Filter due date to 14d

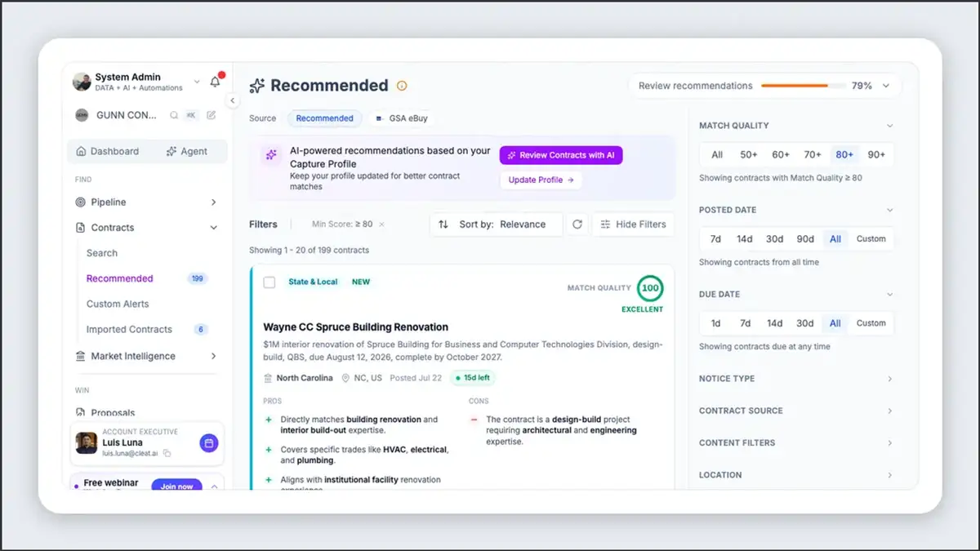click(774, 323)
